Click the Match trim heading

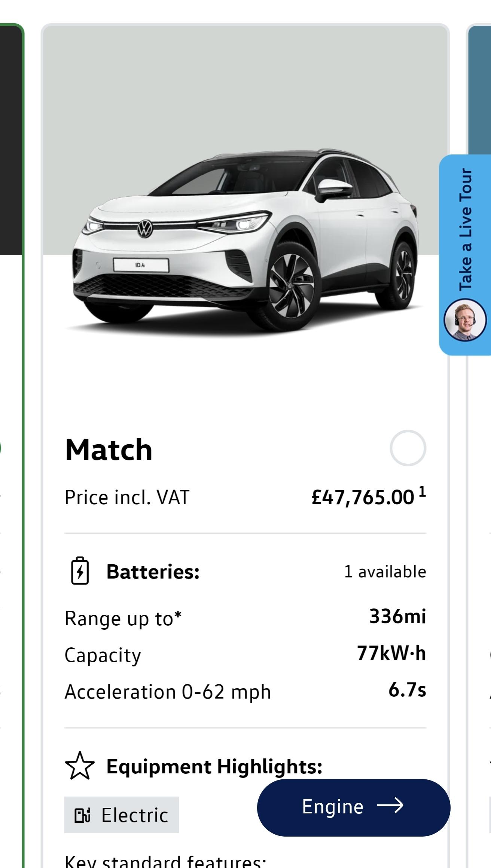[109, 449]
